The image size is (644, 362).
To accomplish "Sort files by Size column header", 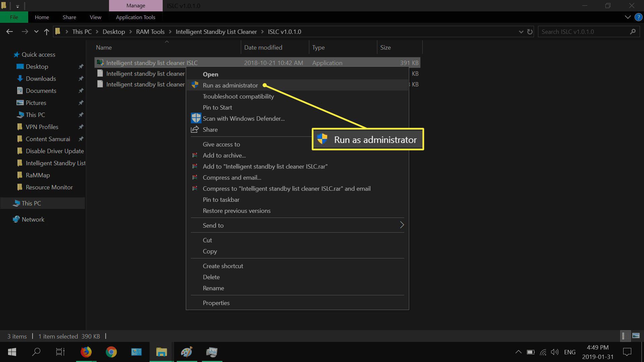I will [399, 48].
